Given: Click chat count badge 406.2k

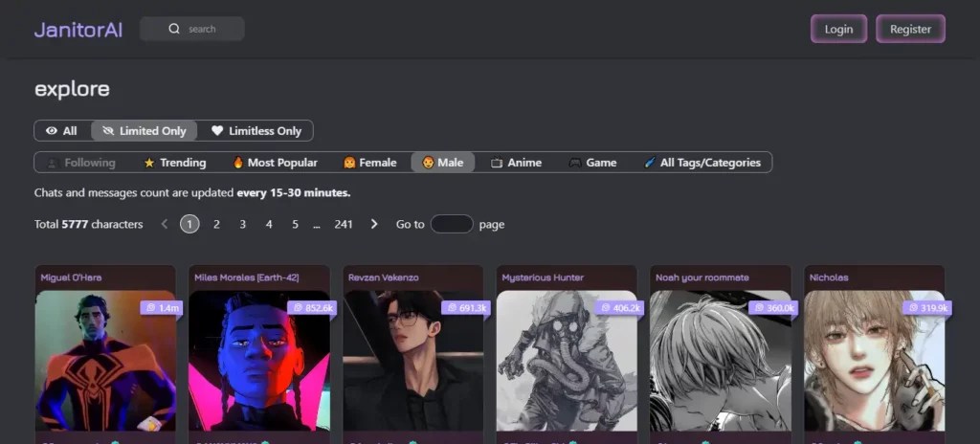Looking at the screenshot, I should [x=619, y=308].
